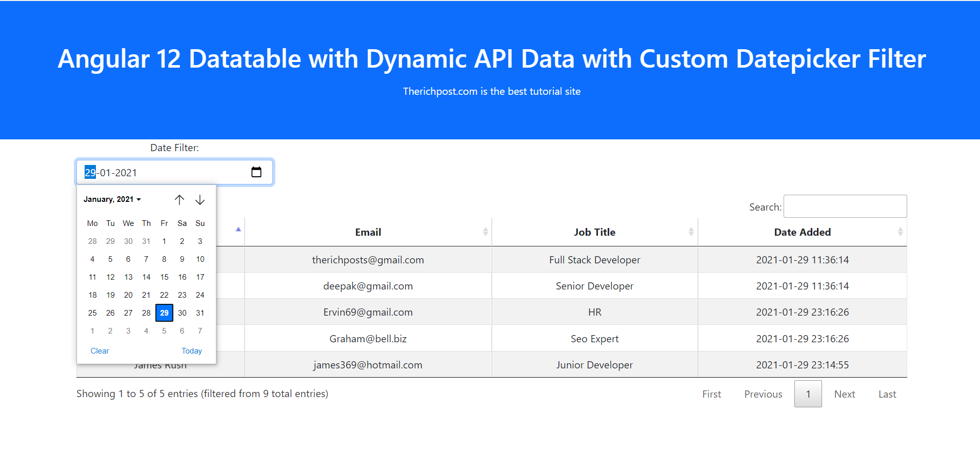Pick January 10 in calendar
The width and height of the screenshot is (980, 476).
200,259
